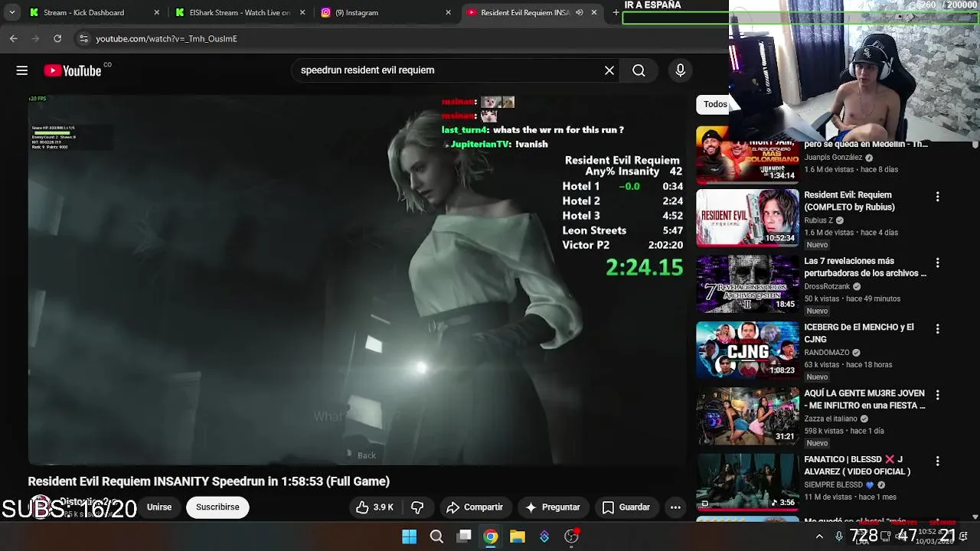Select the Todos filter chip

pos(713,104)
